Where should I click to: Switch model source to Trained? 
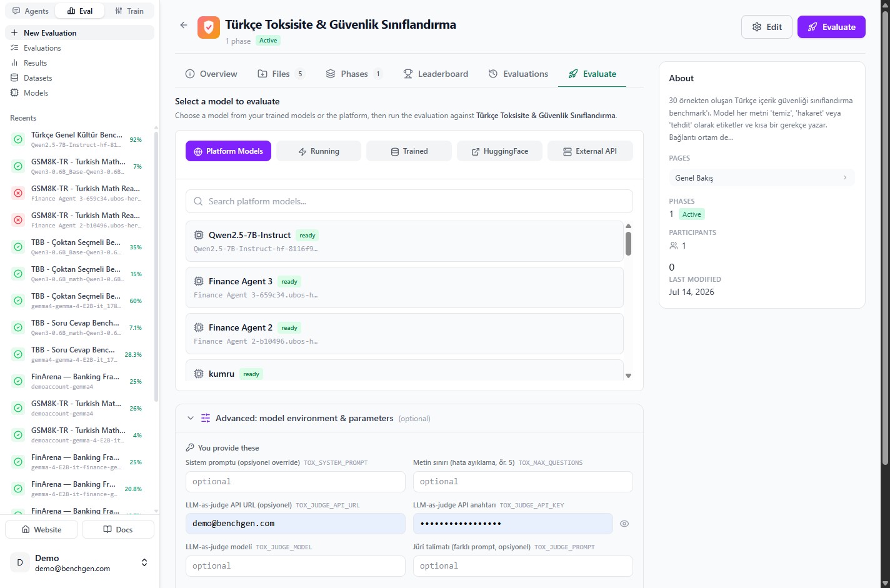409,151
